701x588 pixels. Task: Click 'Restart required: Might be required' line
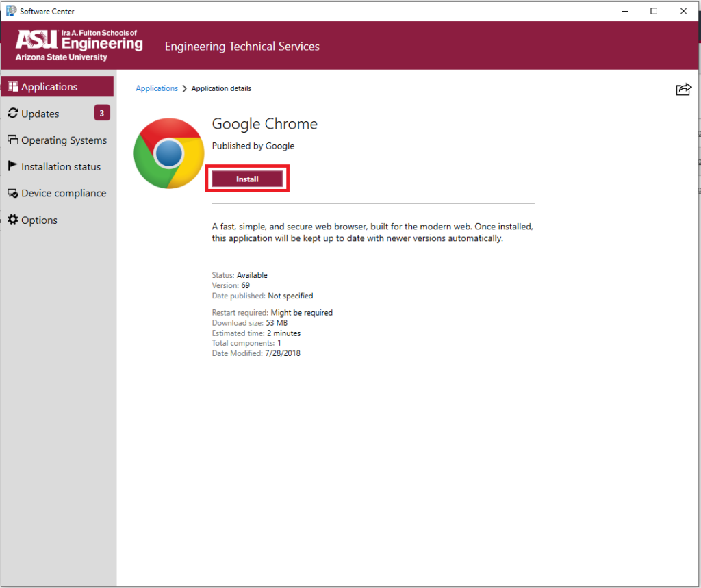272,313
